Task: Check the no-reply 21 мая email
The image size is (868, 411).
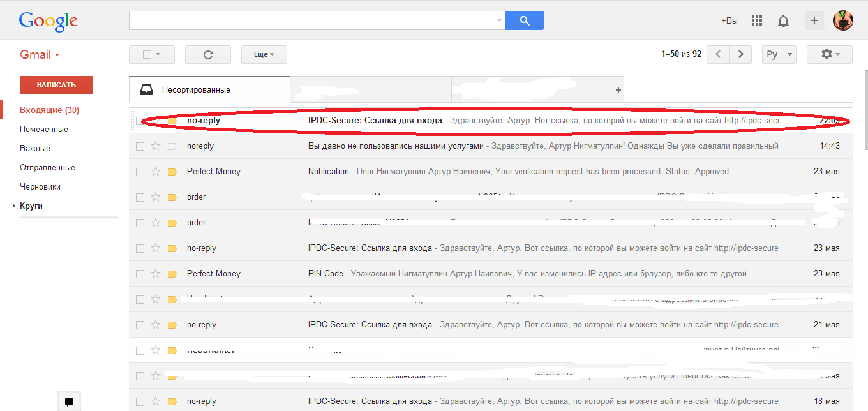Action: [140, 325]
